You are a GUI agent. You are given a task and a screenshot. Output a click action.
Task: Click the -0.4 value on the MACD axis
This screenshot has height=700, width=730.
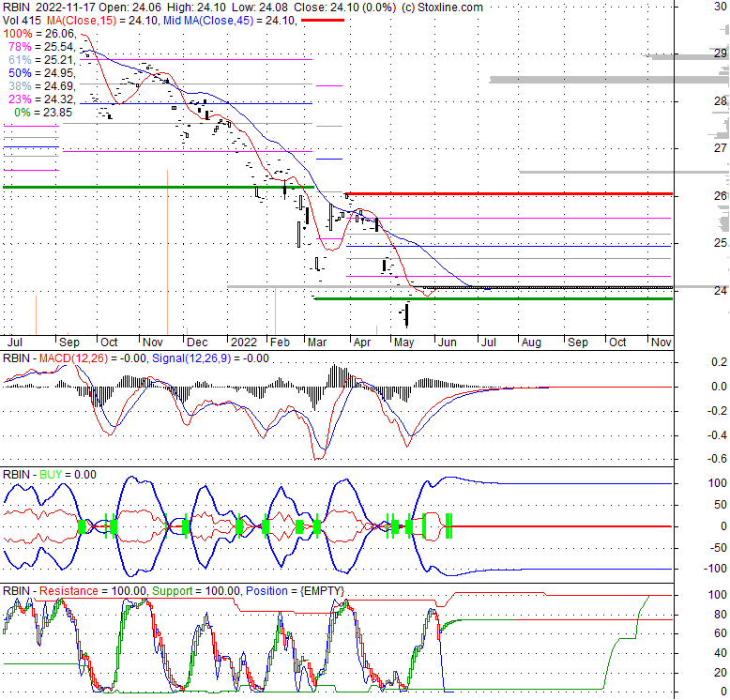717,435
